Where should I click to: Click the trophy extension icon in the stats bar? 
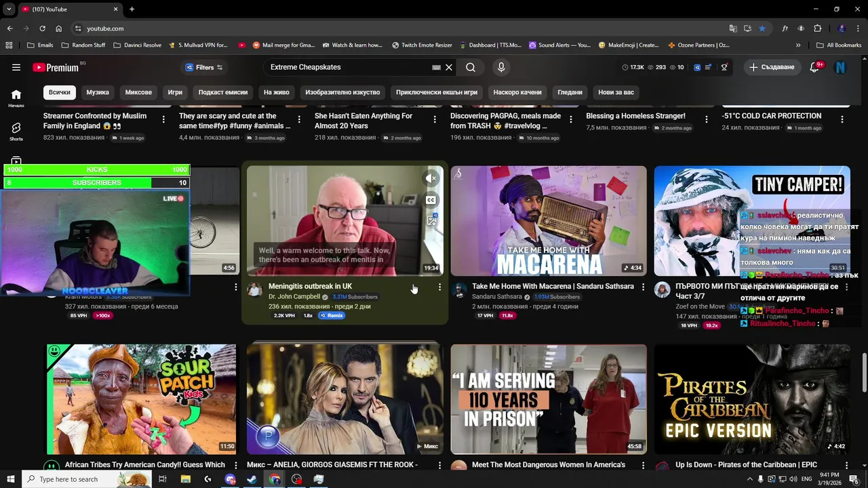(x=724, y=67)
